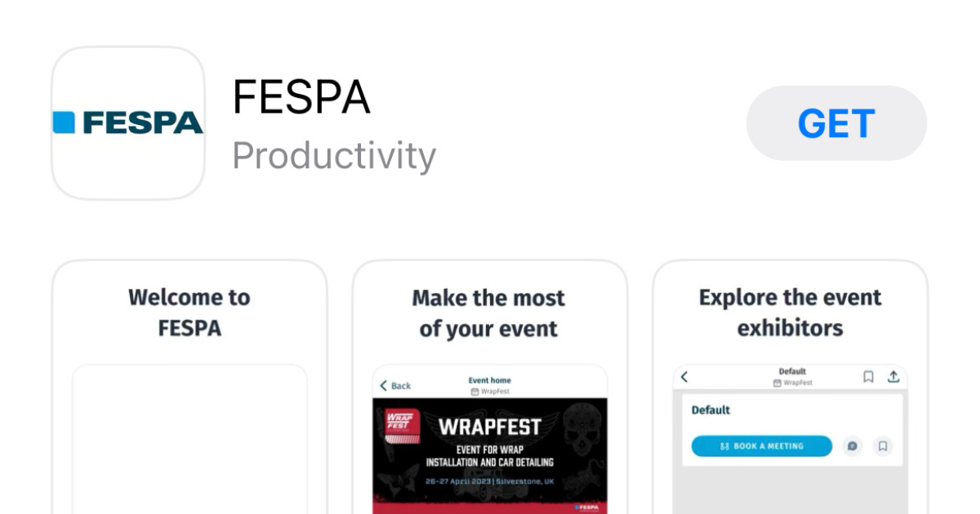
Task: Click the bookmark icon next to the chat bubble
Action: 884,446
